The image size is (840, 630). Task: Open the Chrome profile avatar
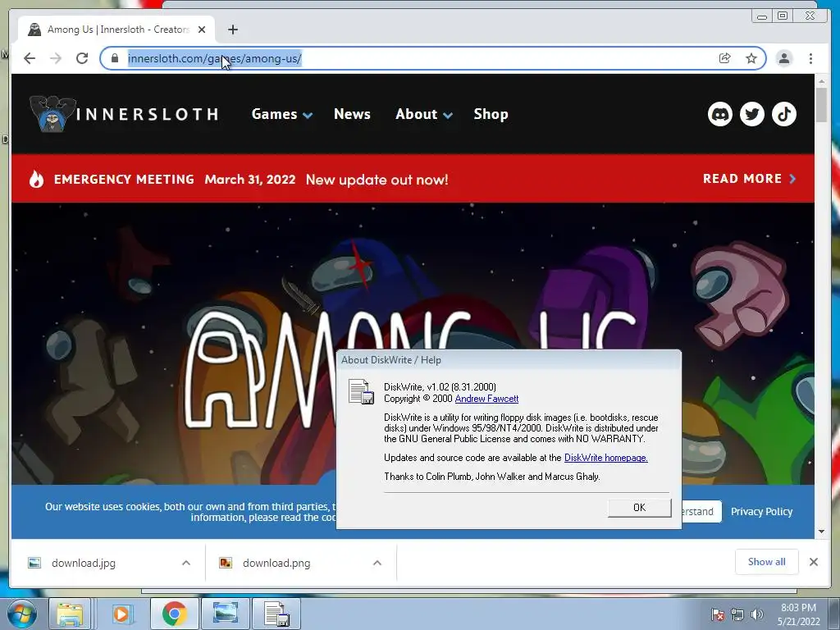pyautogui.click(x=784, y=58)
